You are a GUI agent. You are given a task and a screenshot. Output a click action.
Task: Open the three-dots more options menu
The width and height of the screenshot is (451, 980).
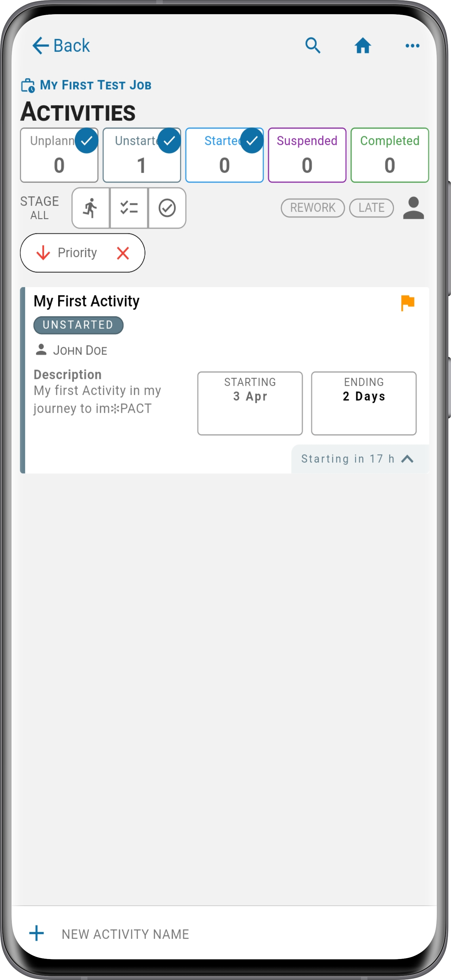(x=412, y=46)
